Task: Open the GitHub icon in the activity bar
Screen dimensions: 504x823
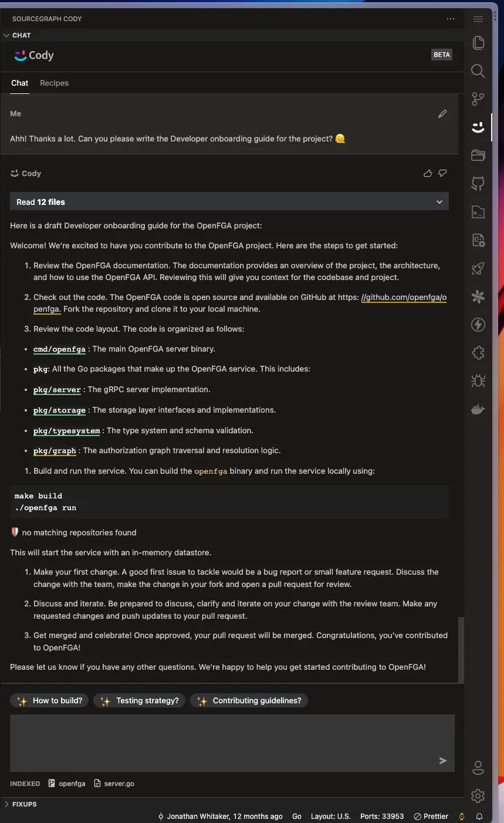Action: [x=478, y=184]
